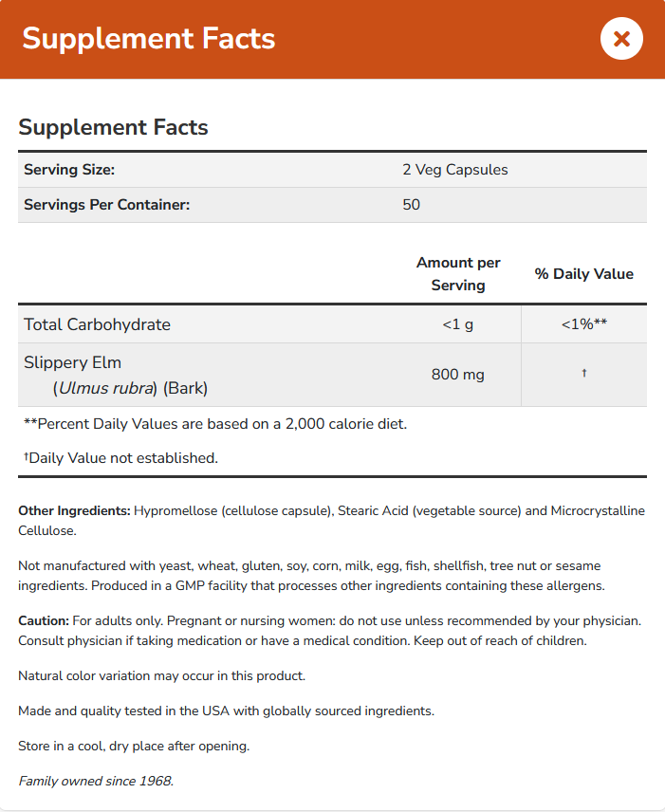Screen dimensions: 665x812
Task: Close the Supplement Facts popup
Action: click(x=622, y=39)
